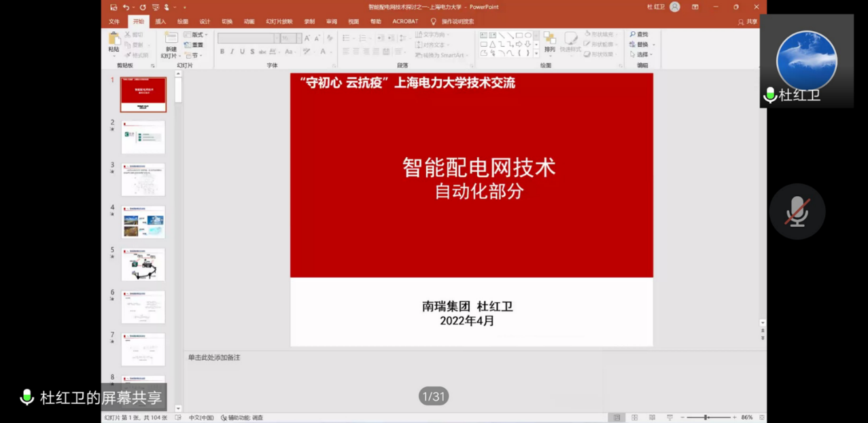Viewport: 868px width, 423px height.
Task: Select slide 4 thumbnail in slide panel
Action: (143, 222)
